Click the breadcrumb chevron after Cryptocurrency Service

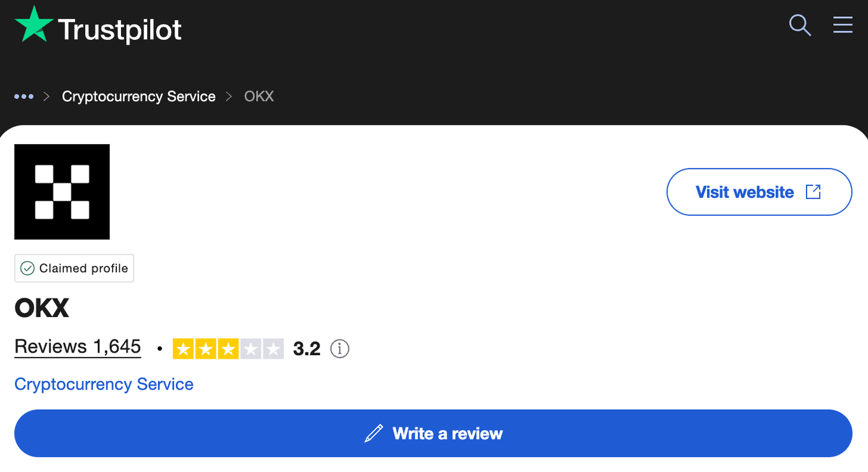(x=228, y=96)
